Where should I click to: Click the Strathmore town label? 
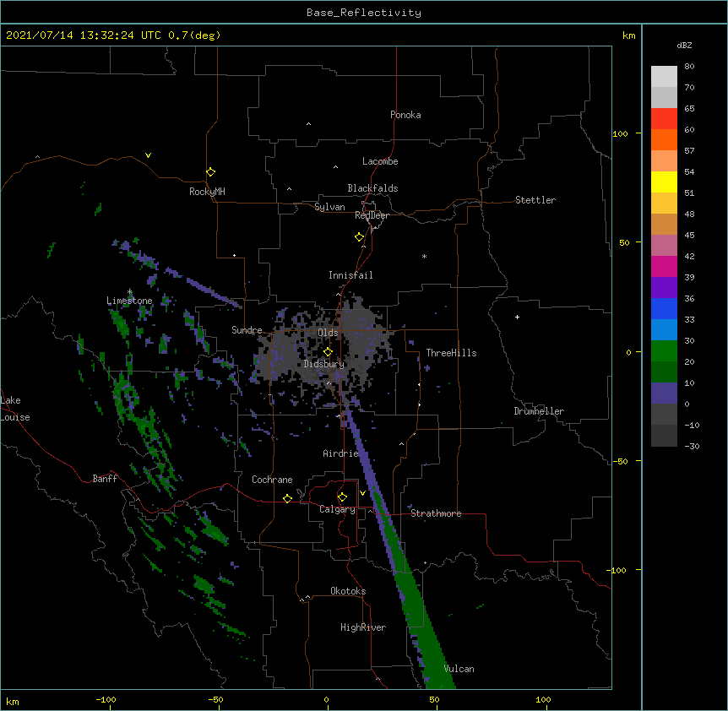tap(436, 513)
